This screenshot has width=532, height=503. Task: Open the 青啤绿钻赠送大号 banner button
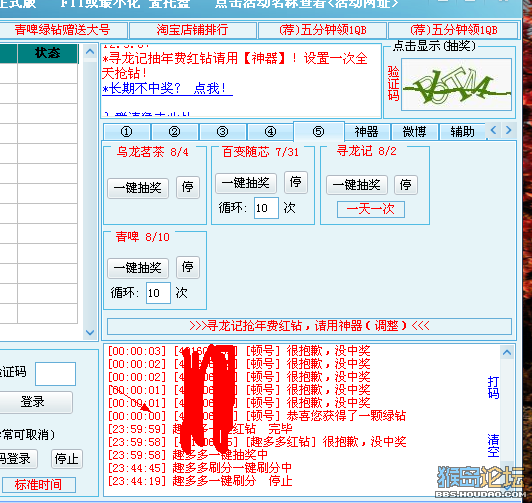[x=62, y=30]
